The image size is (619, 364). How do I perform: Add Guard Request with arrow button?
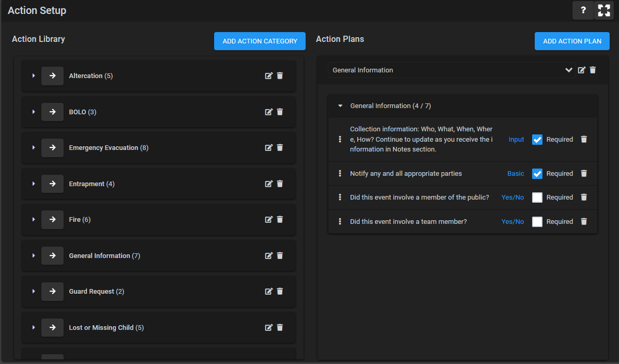pos(53,292)
